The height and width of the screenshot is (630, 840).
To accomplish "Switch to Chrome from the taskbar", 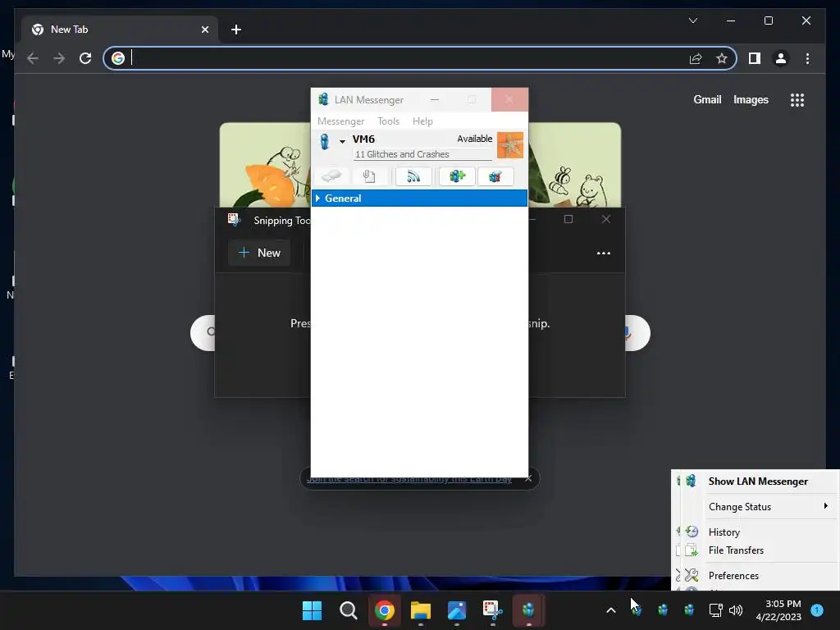I will [x=384, y=610].
